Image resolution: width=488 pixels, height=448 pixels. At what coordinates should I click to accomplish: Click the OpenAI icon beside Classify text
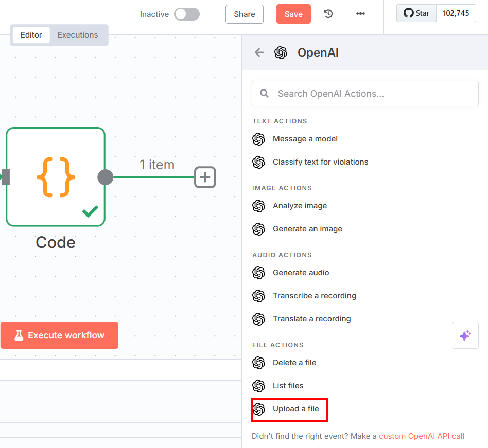click(x=258, y=162)
